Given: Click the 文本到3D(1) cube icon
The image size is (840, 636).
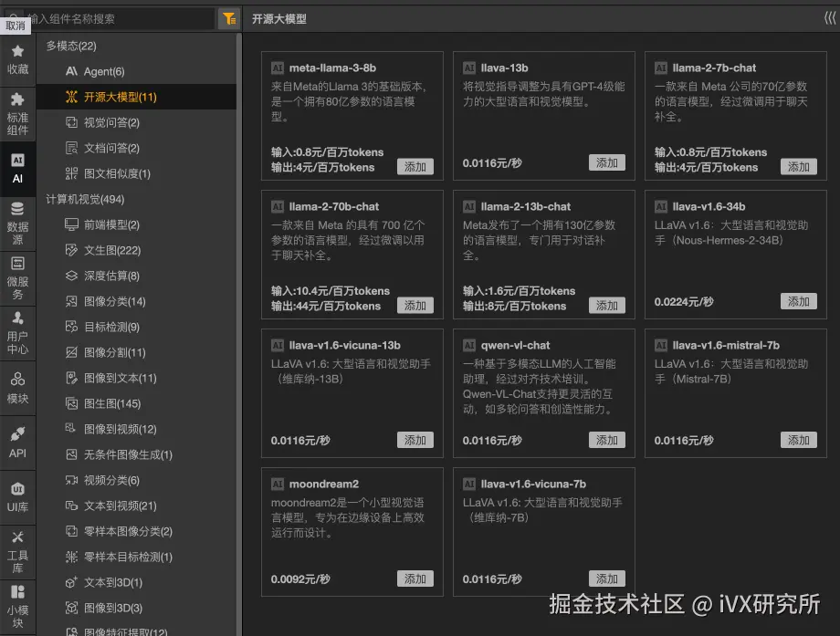Looking at the screenshot, I should [x=71, y=582].
